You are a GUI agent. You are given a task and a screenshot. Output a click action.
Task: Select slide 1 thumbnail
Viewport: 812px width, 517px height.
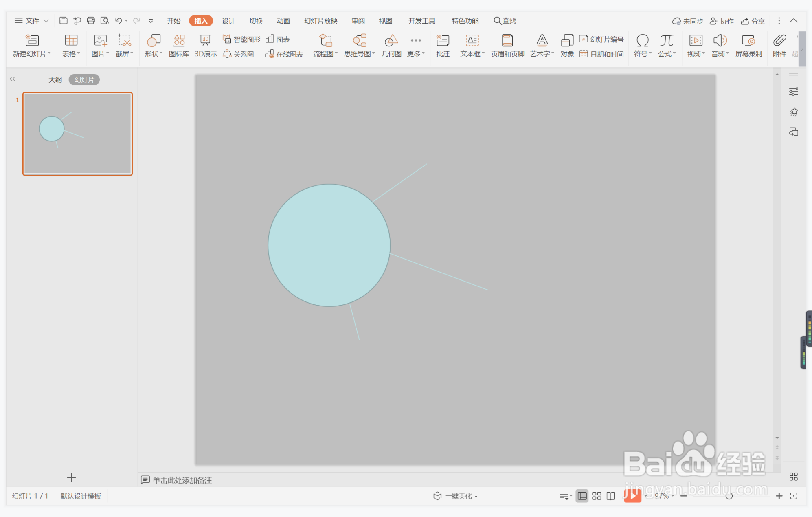(x=77, y=134)
